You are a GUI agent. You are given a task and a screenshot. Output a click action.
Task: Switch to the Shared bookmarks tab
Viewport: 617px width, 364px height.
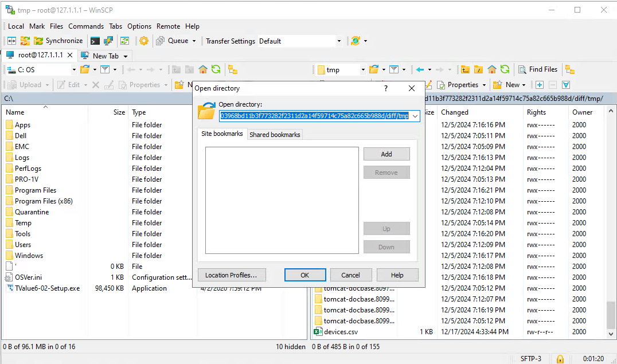pyautogui.click(x=275, y=134)
